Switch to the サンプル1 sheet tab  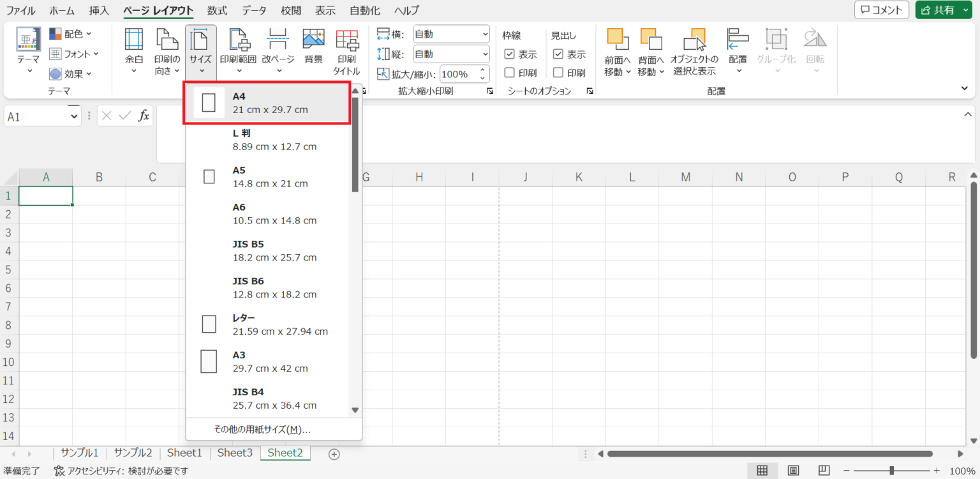[80, 453]
